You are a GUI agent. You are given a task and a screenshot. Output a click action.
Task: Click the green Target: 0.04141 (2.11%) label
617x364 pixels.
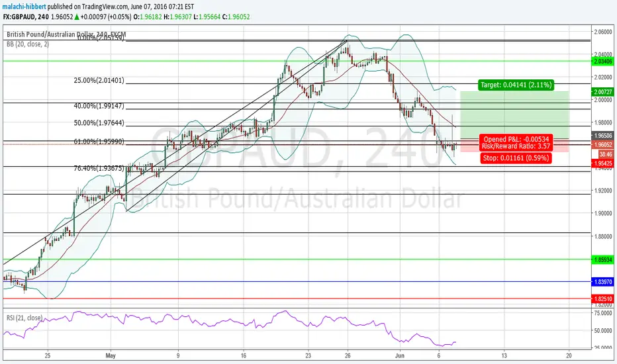point(516,85)
